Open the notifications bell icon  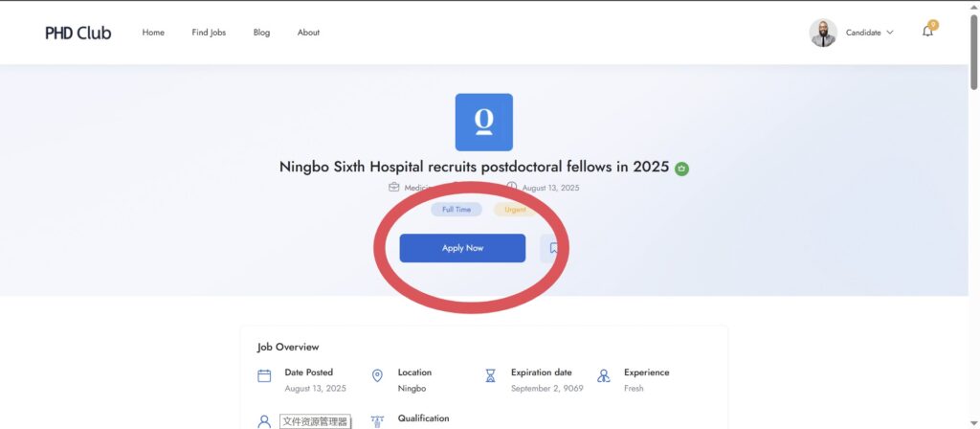click(x=927, y=32)
